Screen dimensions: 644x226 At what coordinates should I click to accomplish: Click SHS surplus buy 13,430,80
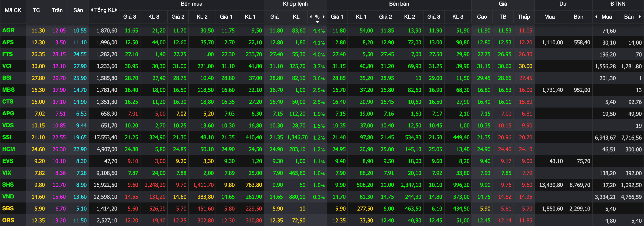[x=551, y=185]
